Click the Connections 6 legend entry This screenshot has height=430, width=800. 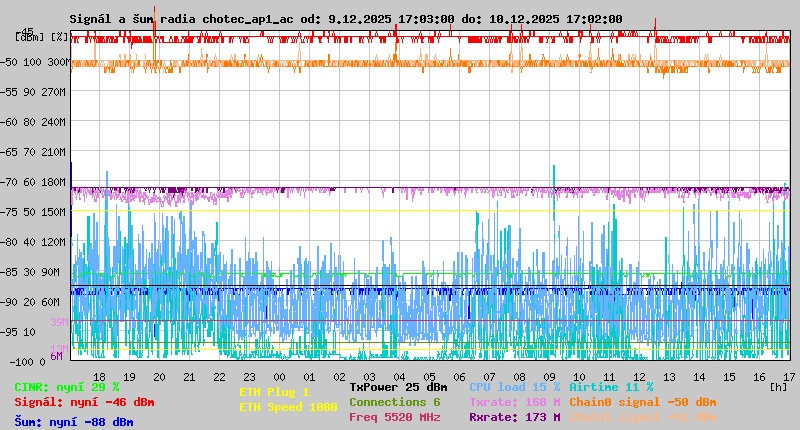tap(394, 402)
